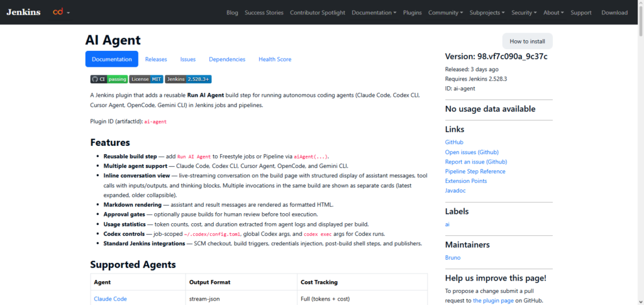Image resolution: width=644 pixels, height=305 pixels.
Task: Click the No usage data available heading
Action: pyautogui.click(x=491, y=109)
